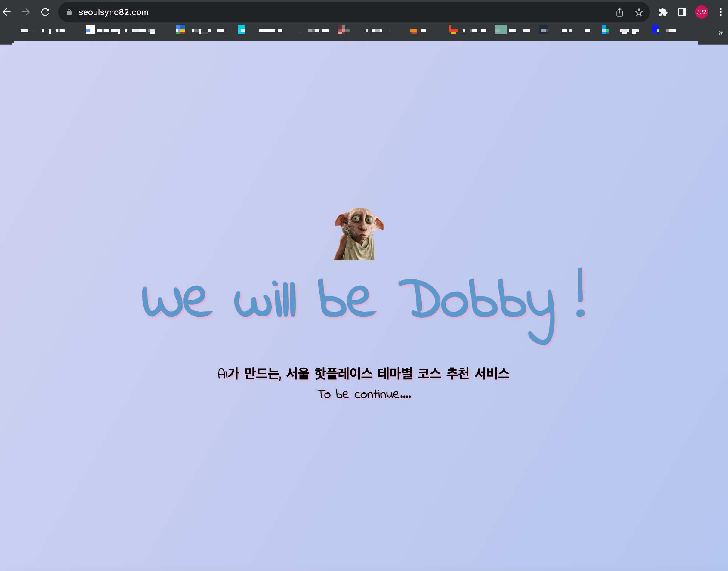Open the 승모 profile avatar menu

click(x=701, y=12)
